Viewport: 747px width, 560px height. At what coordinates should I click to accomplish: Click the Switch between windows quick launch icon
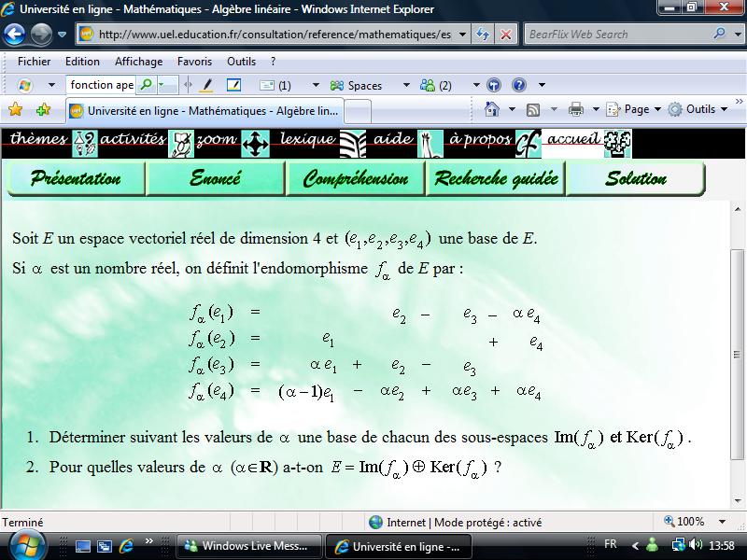pyautogui.click(x=105, y=546)
